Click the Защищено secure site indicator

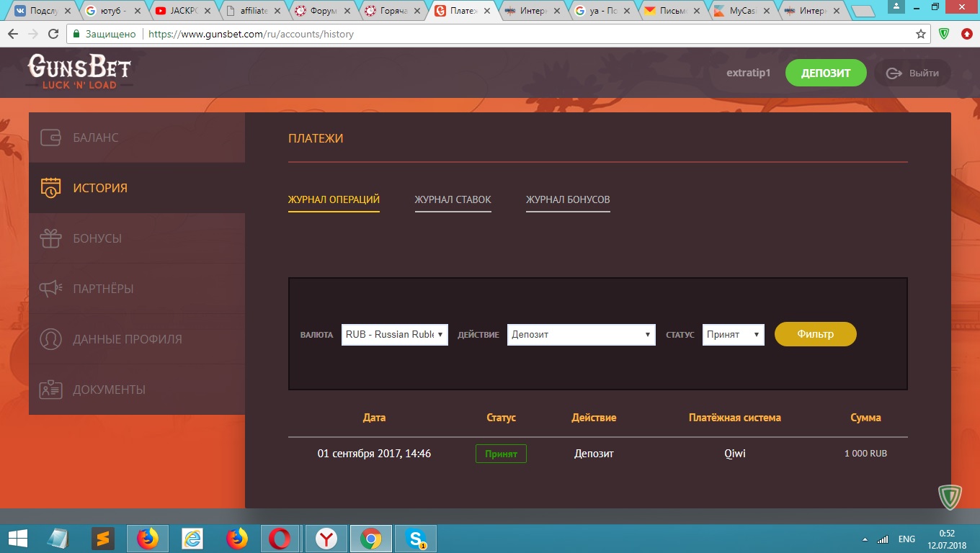pos(104,34)
